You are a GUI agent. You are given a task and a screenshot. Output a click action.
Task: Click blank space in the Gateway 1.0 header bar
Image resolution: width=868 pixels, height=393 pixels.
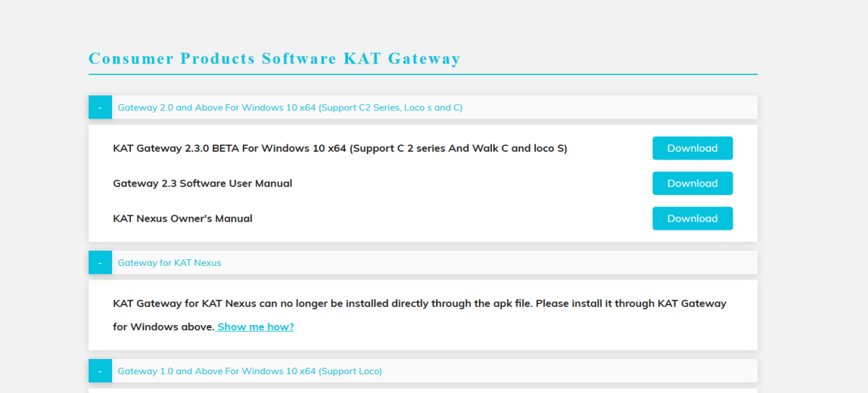pos(569,371)
